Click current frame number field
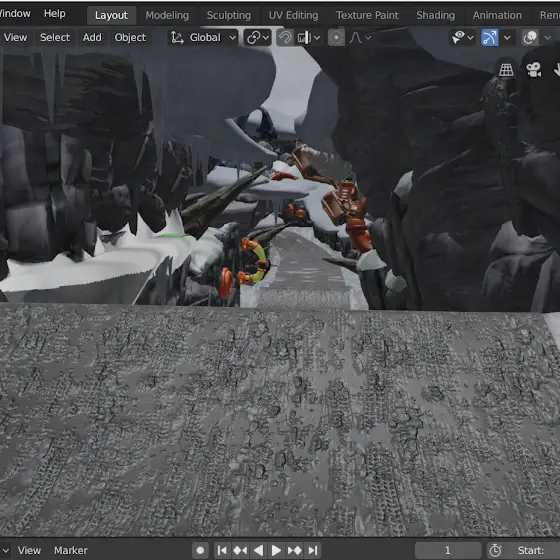560x560 pixels. pos(448,550)
